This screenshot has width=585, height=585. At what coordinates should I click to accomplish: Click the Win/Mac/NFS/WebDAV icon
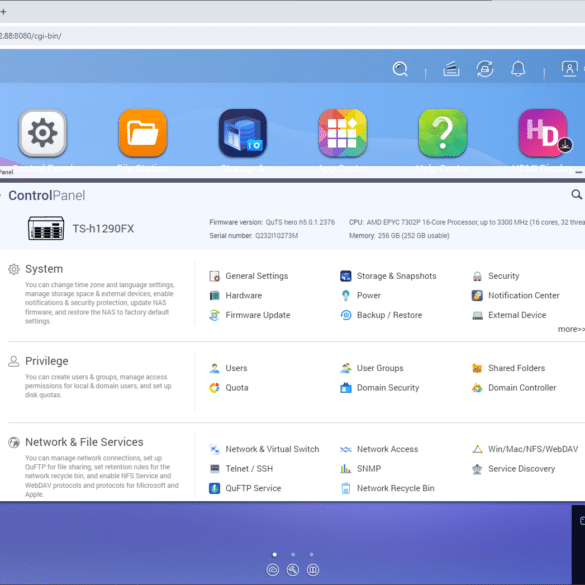point(477,449)
